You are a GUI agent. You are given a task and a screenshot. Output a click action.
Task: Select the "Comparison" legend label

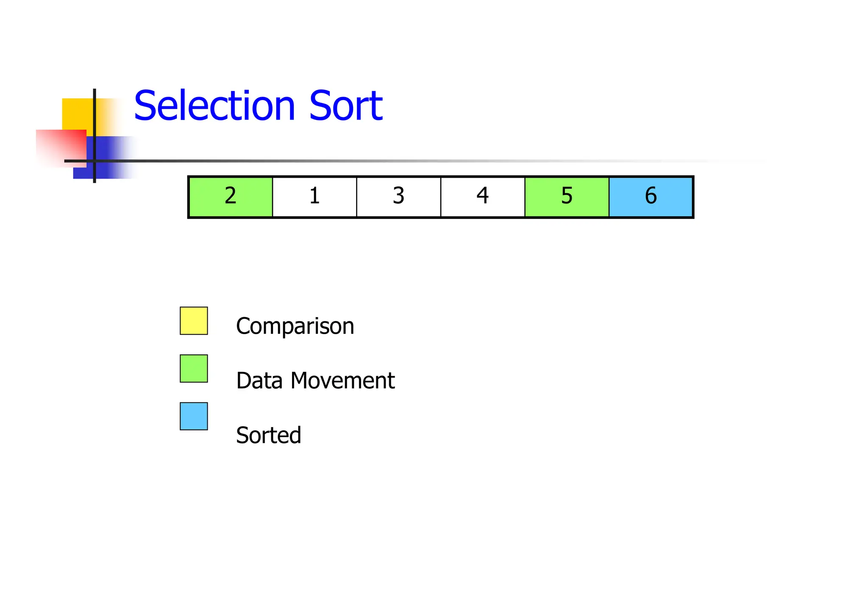[x=295, y=327]
